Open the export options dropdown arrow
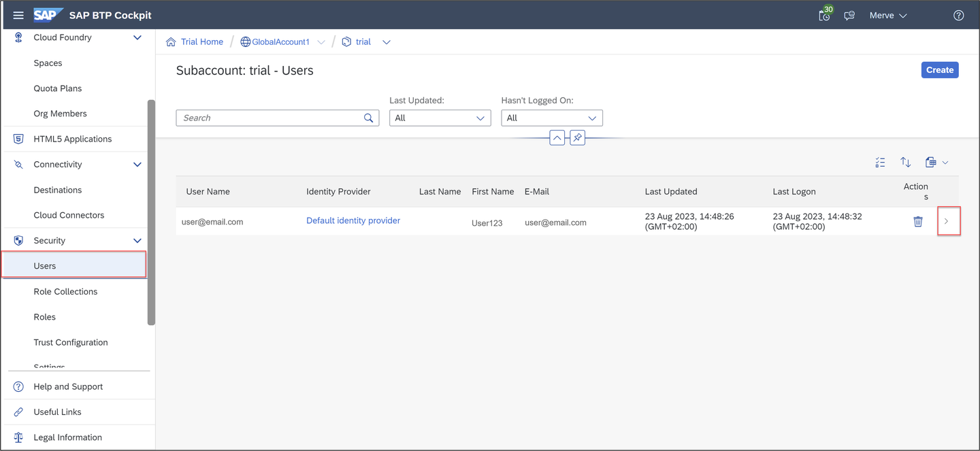Viewport: 980px width, 451px height. pos(945,163)
